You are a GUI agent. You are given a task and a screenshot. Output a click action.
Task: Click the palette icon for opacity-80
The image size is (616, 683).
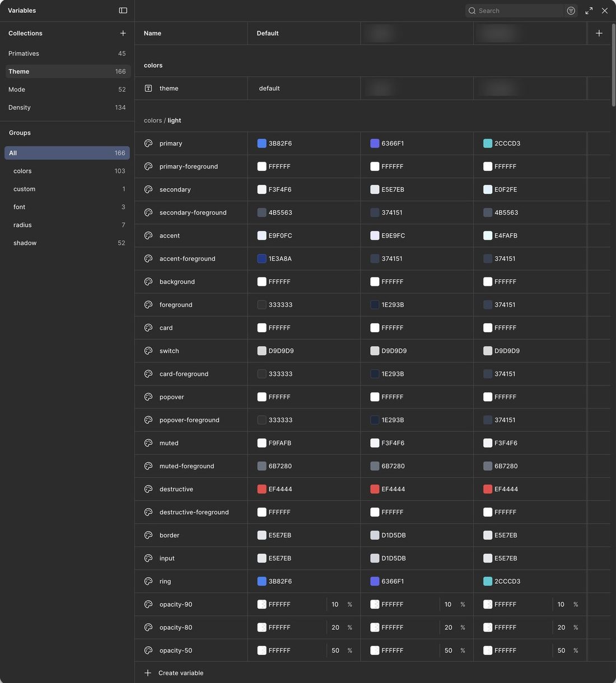[148, 628]
